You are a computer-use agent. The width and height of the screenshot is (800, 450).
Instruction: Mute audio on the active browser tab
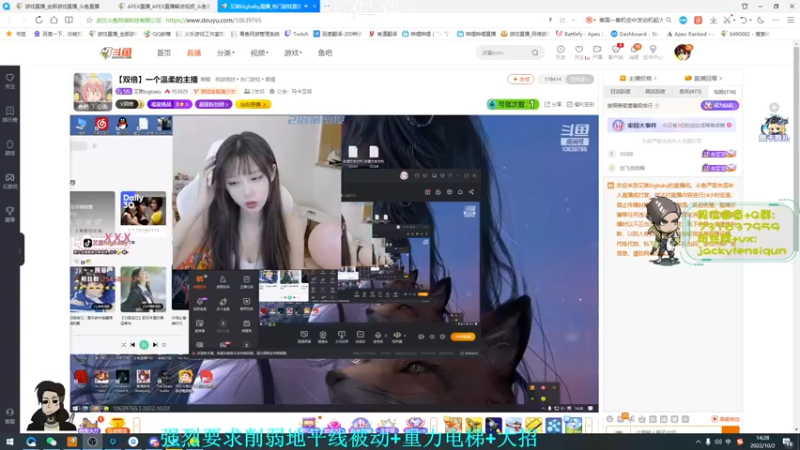(x=306, y=6)
